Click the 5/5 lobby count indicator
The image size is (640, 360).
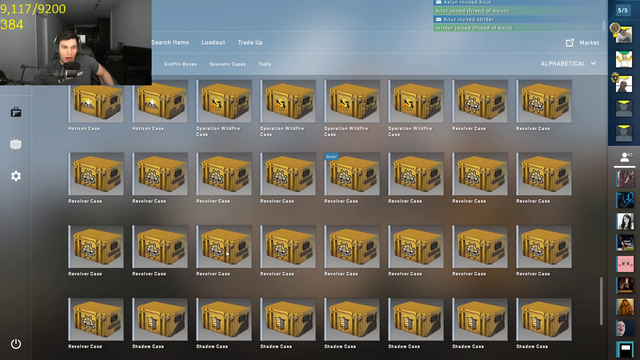tap(623, 10)
